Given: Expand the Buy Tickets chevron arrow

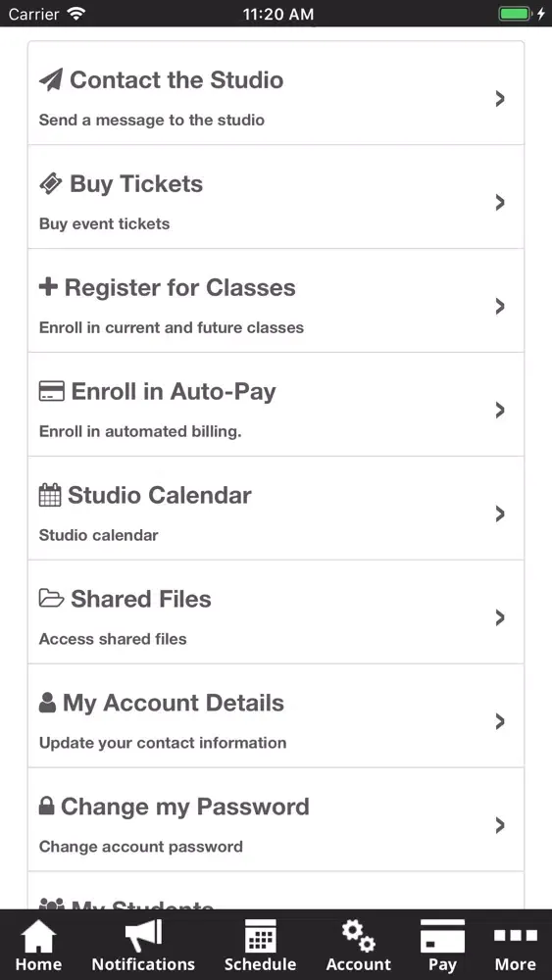Looking at the screenshot, I should 499,203.
